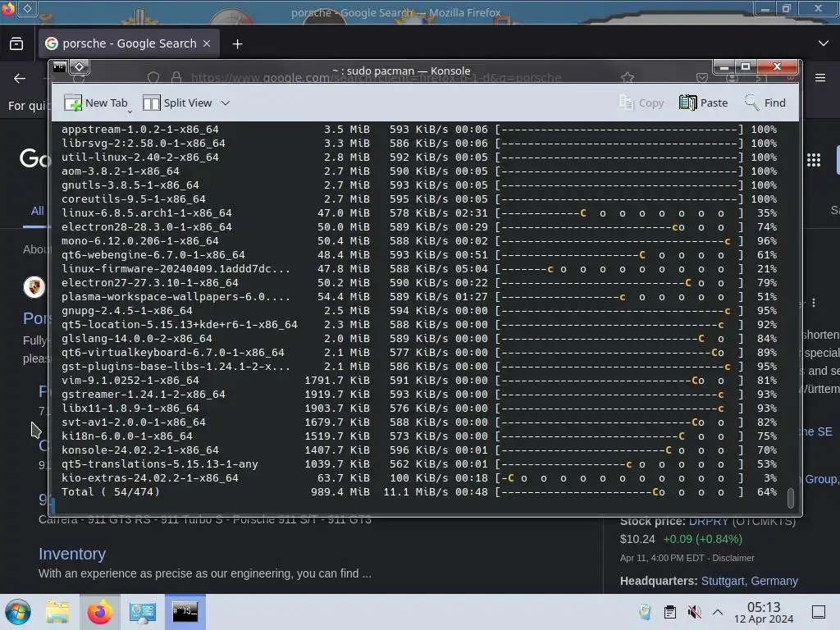Click the muted volume tray icon
This screenshot has width=840, height=630.
pos(694,612)
